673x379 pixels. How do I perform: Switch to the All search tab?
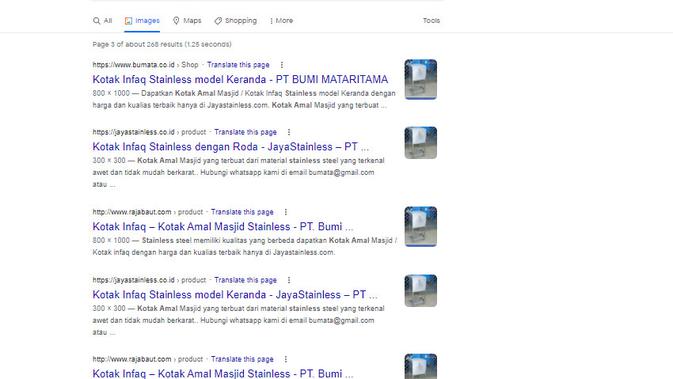103,21
